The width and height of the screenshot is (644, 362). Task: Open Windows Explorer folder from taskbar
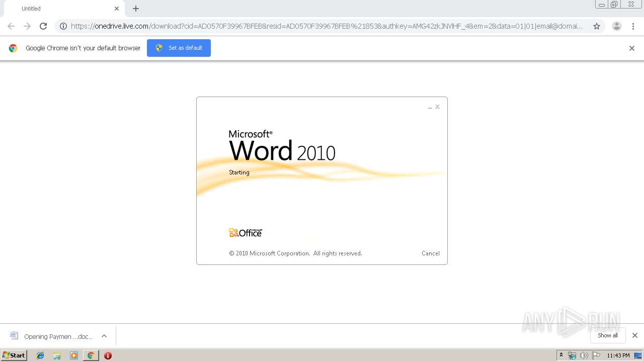57,355
